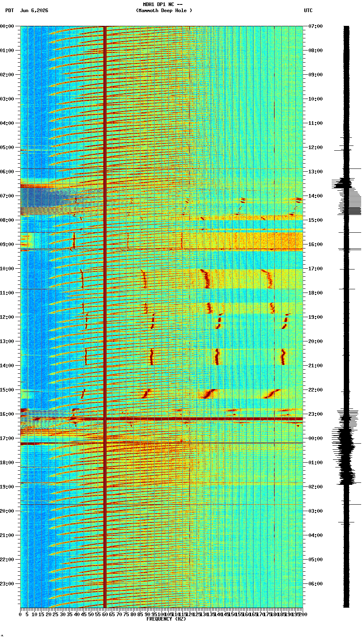Click the seismogram burst near 13:30 UTC
Screen dimensions: 364x640
(343, 183)
